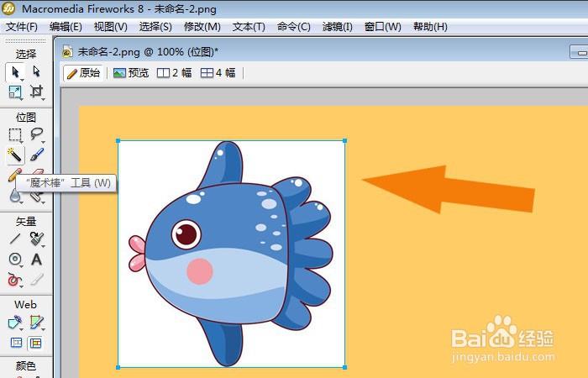Open the 命令(C) menu
The image size is (588, 378).
point(294,27)
